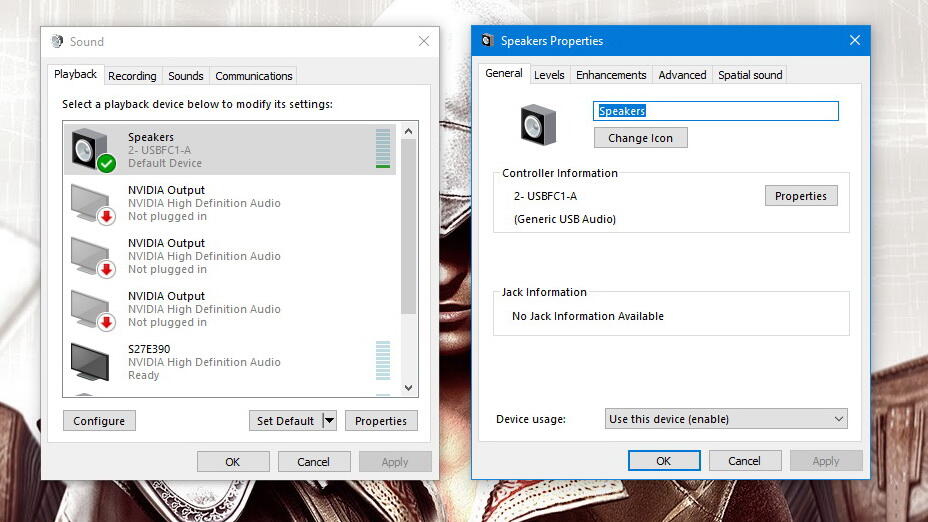Open the Sounds tab
Image resolution: width=928 pixels, height=522 pixels.
tap(185, 76)
